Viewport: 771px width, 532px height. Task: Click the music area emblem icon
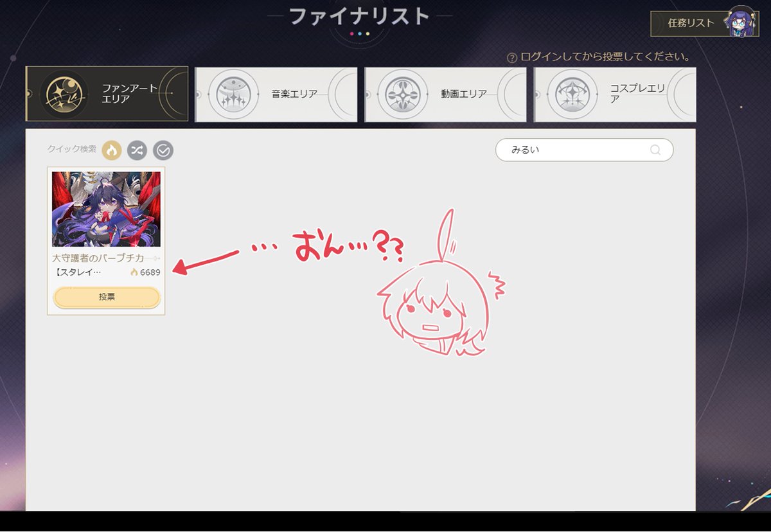pyautogui.click(x=233, y=94)
